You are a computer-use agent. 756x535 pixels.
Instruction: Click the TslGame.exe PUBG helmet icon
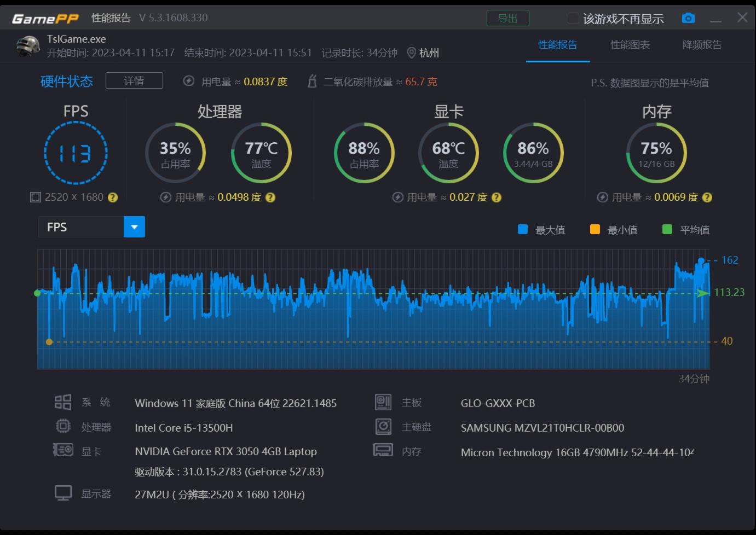click(27, 46)
